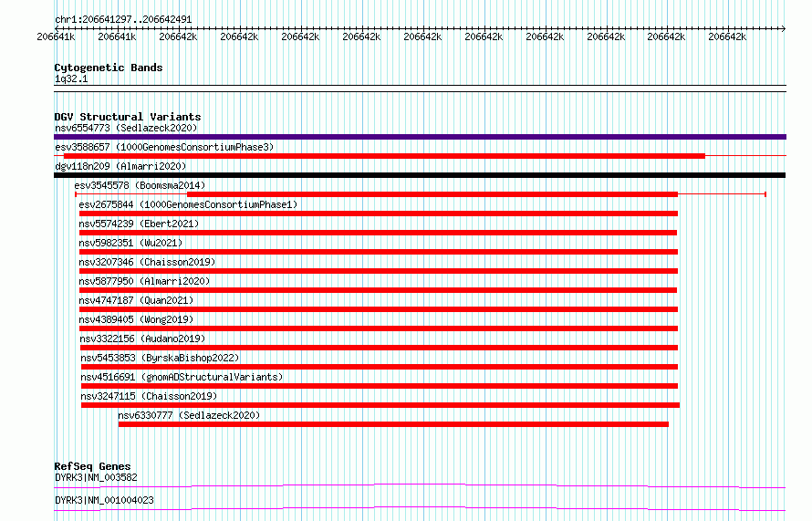Click the esv2675844 red variant bar

click(379, 214)
